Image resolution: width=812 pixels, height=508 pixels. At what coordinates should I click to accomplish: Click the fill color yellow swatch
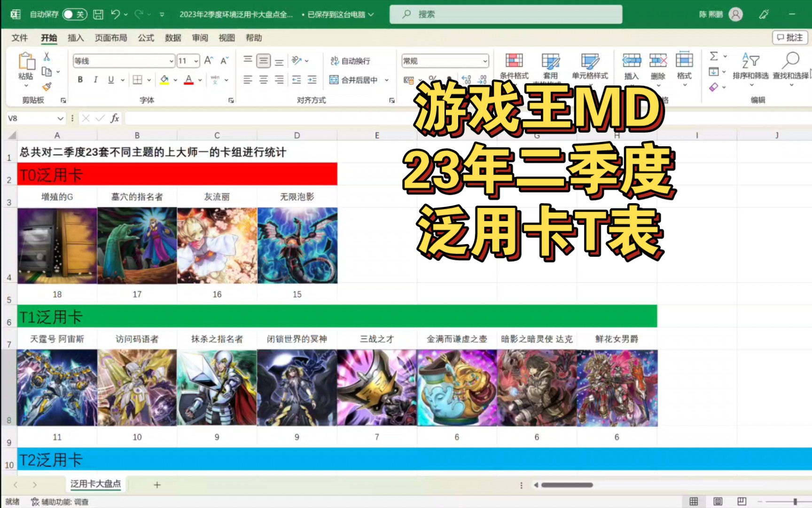coord(164,79)
